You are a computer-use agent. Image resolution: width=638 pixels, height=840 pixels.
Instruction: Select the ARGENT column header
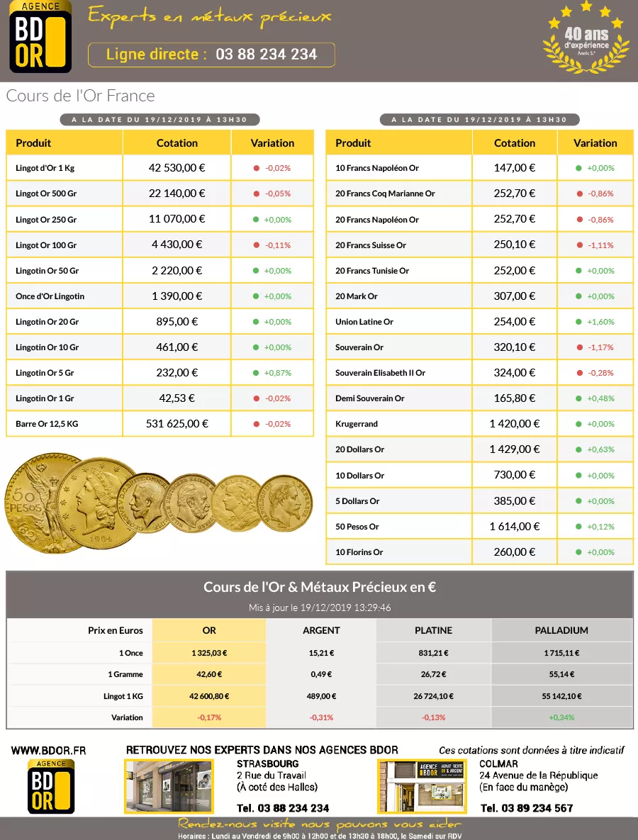(x=321, y=630)
